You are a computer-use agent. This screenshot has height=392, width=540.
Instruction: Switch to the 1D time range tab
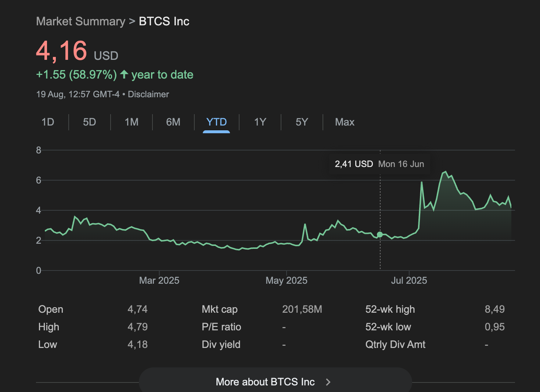[x=48, y=122]
